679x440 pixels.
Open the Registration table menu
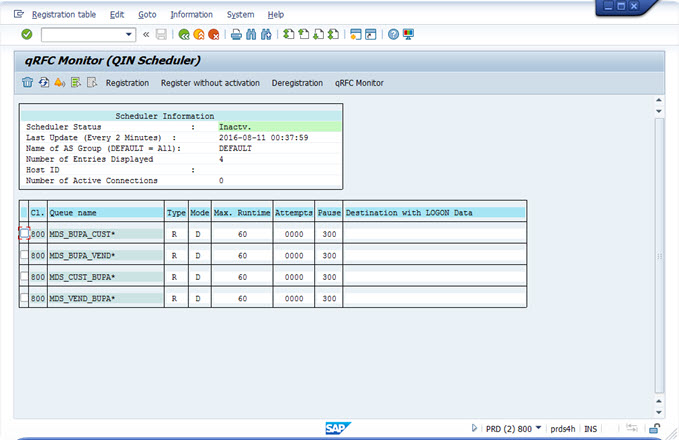point(64,14)
